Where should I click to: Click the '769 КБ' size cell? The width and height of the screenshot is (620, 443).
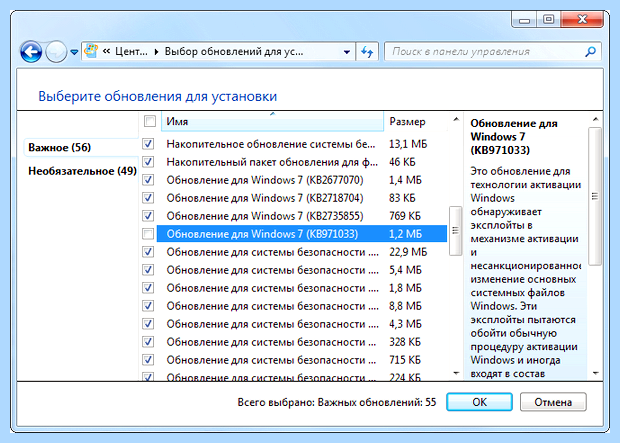coord(405,216)
